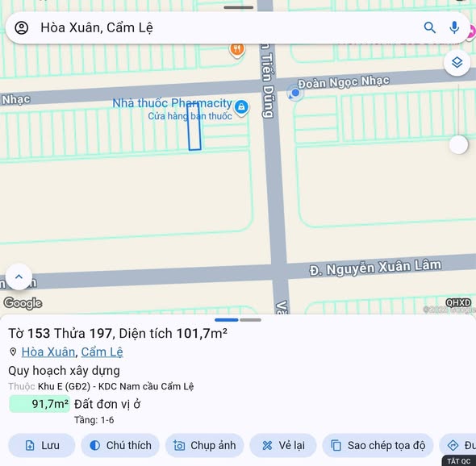476x466 pixels.
Task: Open the account profile icon
Action: (22, 28)
